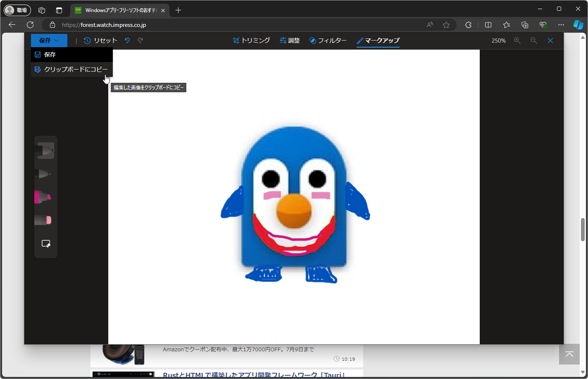Select the pink highlighter tool
Viewport: 588px width, 379px height.
point(45,197)
